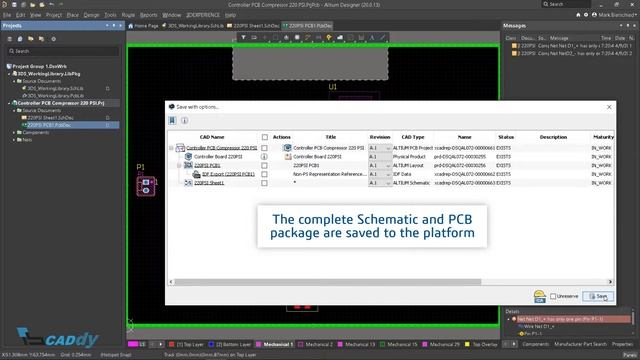
Task: Click the filter icon in PCB active bar
Action: click(243, 38)
